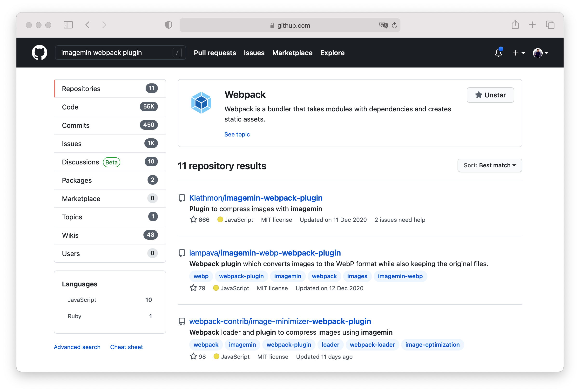
Task: Open Marketplace in top navigation bar
Action: [292, 53]
